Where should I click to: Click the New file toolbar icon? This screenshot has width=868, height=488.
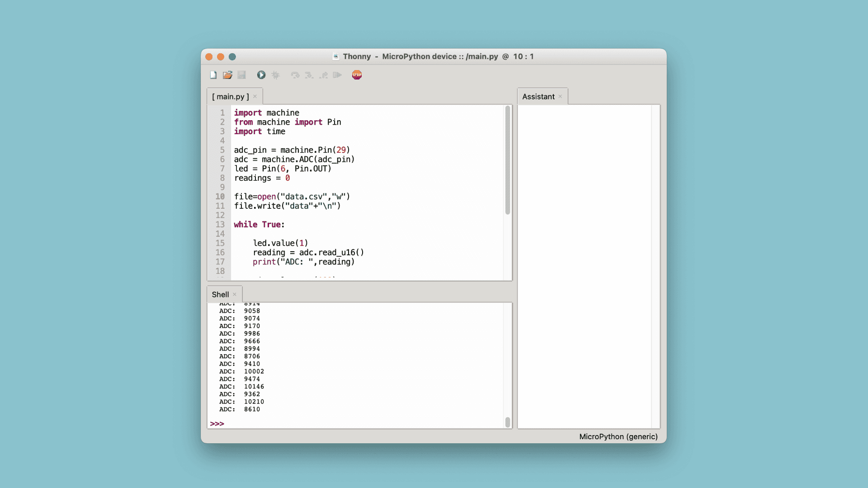click(213, 75)
